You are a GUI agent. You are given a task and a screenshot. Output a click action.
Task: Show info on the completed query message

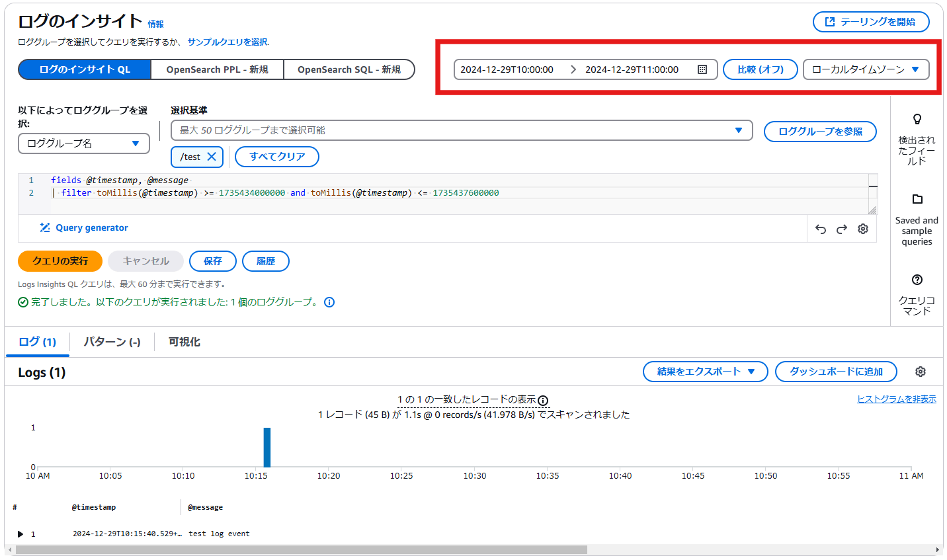[329, 302]
